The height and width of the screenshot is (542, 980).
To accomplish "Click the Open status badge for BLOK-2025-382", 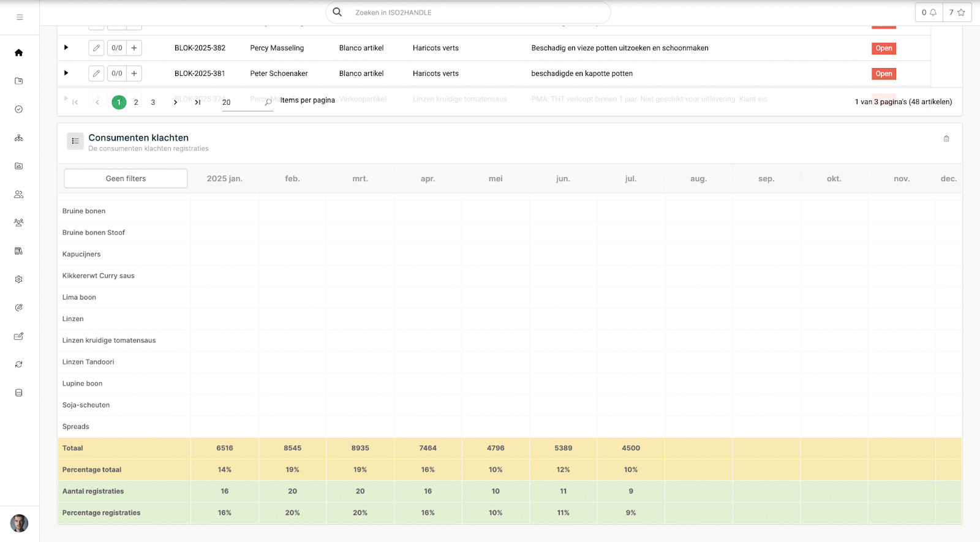I will [884, 48].
